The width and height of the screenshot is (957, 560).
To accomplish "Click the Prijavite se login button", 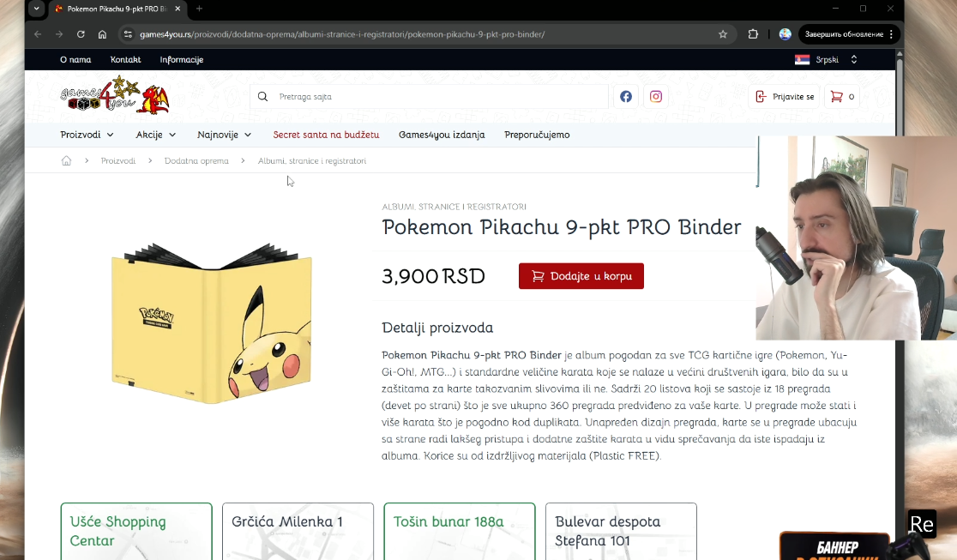I will 785,97.
